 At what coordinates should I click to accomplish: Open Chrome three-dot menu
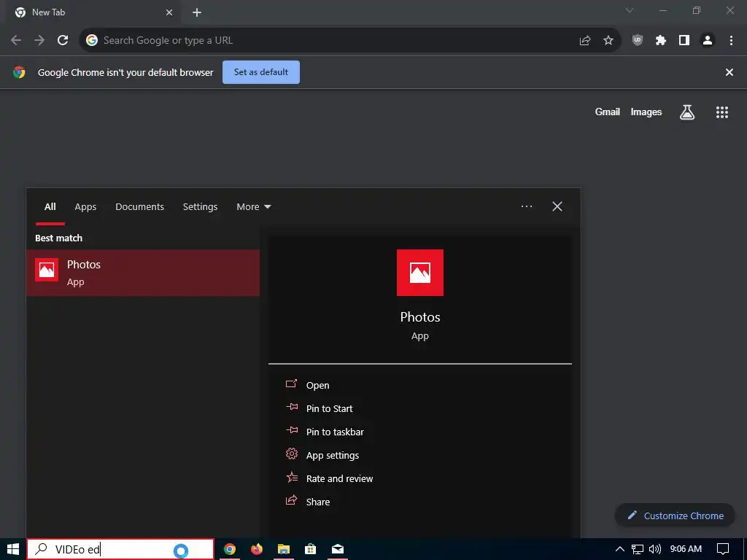[x=731, y=41]
